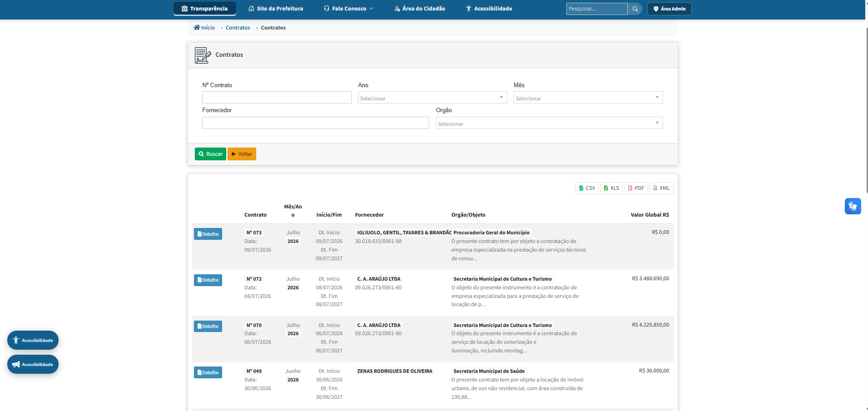Click value R$ 3.488.690,00
This screenshot has height=411, width=868.
(650, 278)
